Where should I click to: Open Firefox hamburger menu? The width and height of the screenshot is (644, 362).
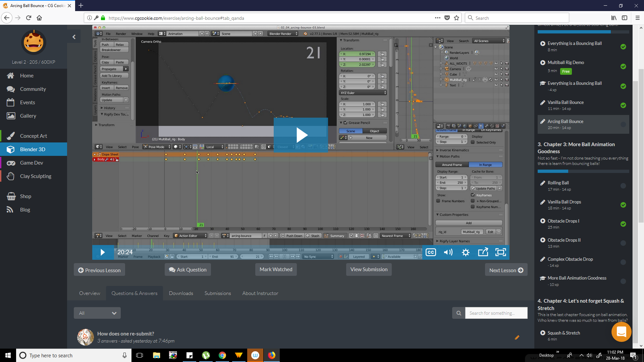(638, 18)
